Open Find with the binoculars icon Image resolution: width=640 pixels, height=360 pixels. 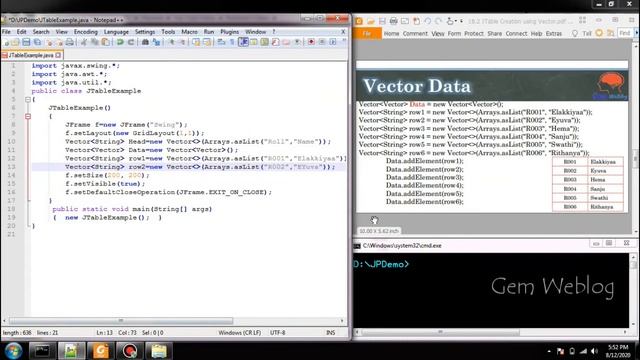click(145, 42)
